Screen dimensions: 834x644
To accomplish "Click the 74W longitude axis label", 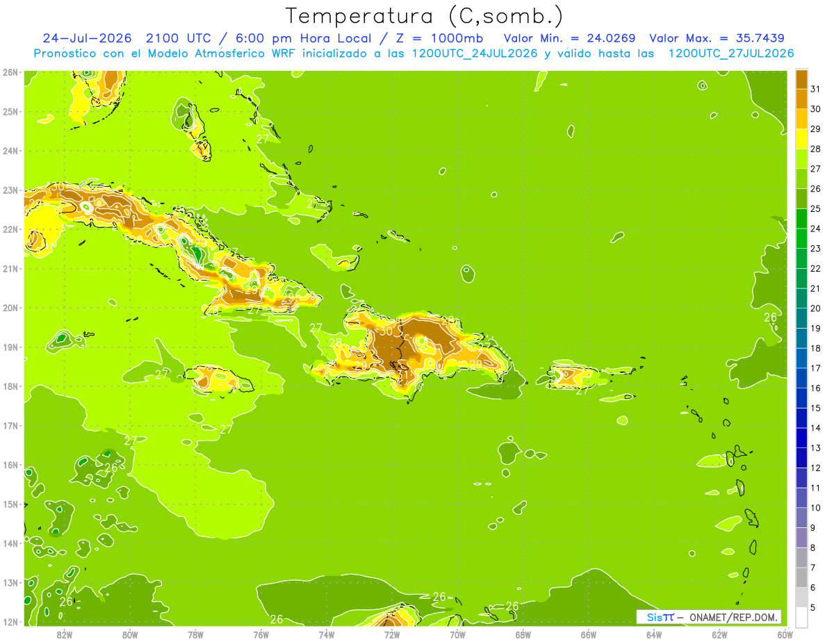I will (x=326, y=634).
